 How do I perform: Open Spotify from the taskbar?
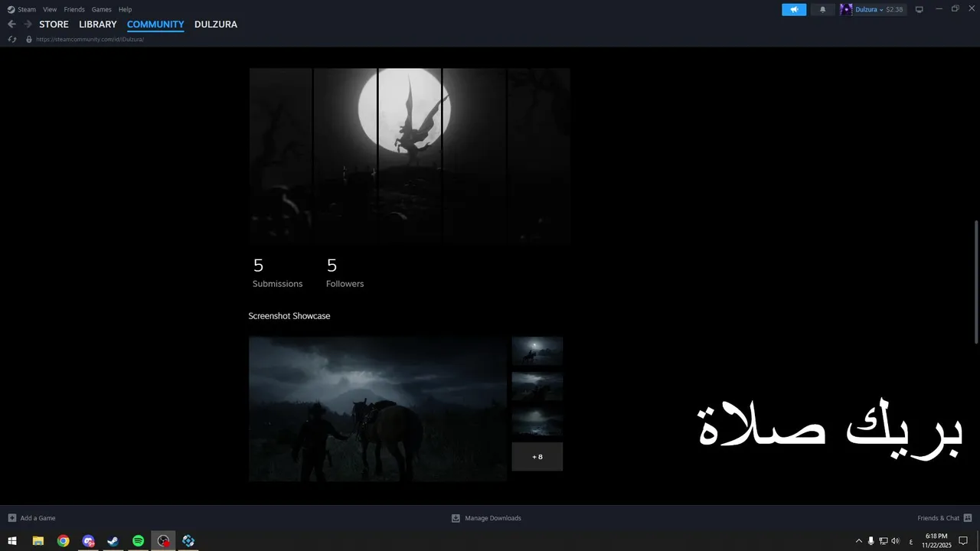pos(138,541)
